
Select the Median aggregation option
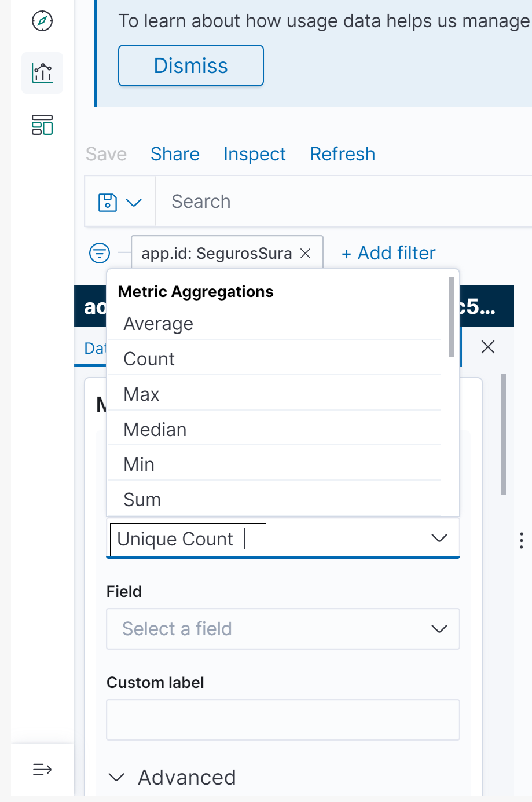point(155,430)
